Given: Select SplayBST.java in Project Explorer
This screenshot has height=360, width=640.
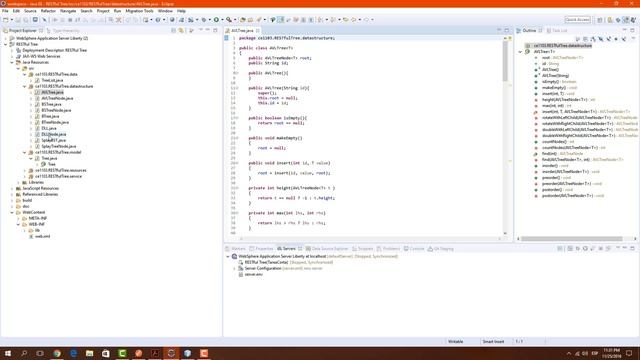Looking at the screenshot, I should (53, 140).
